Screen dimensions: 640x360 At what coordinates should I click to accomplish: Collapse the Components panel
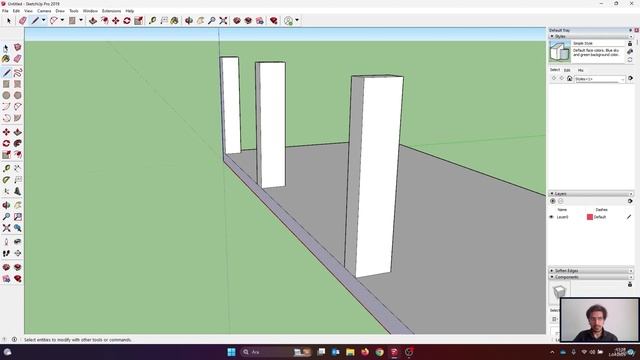pyautogui.click(x=552, y=277)
